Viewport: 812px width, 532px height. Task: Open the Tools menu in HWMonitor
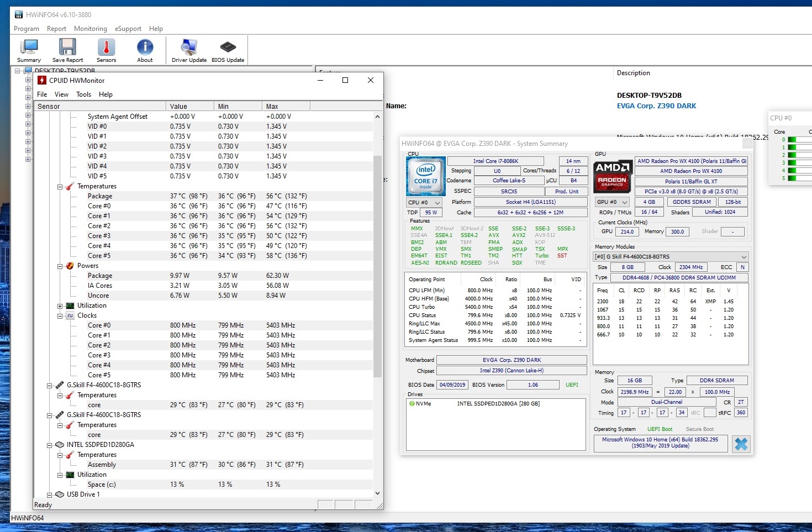[x=83, y=94]
